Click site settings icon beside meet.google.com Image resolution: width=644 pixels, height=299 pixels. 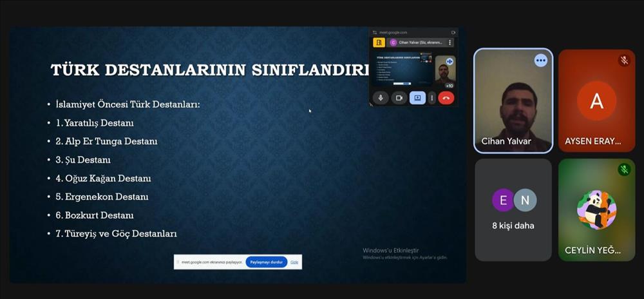pos(375,32)
